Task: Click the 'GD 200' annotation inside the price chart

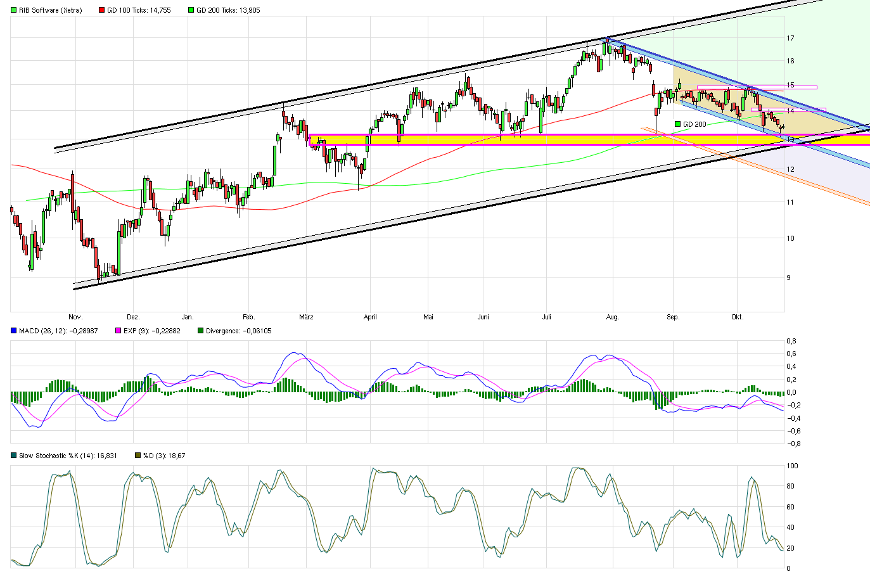Action: (x=694, y=124)
